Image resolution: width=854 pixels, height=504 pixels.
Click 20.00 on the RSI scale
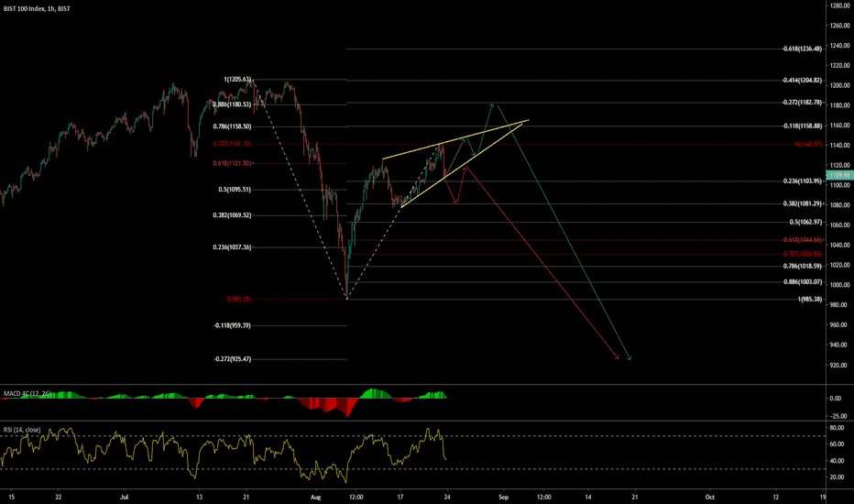838,477
